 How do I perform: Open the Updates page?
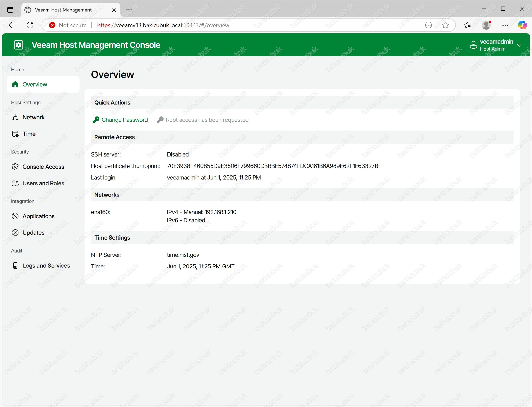pyautogui.click(x=43, y=233)
